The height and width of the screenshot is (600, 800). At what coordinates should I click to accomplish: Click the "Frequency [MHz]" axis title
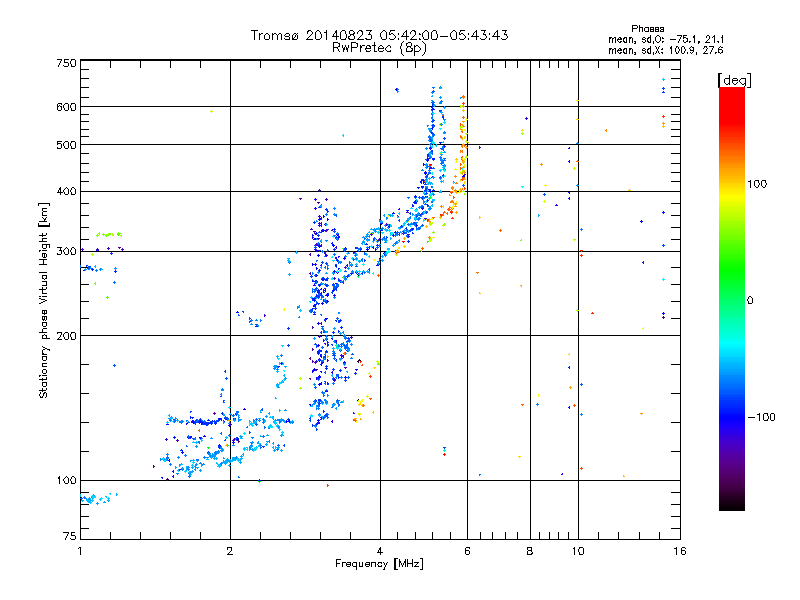379,564
